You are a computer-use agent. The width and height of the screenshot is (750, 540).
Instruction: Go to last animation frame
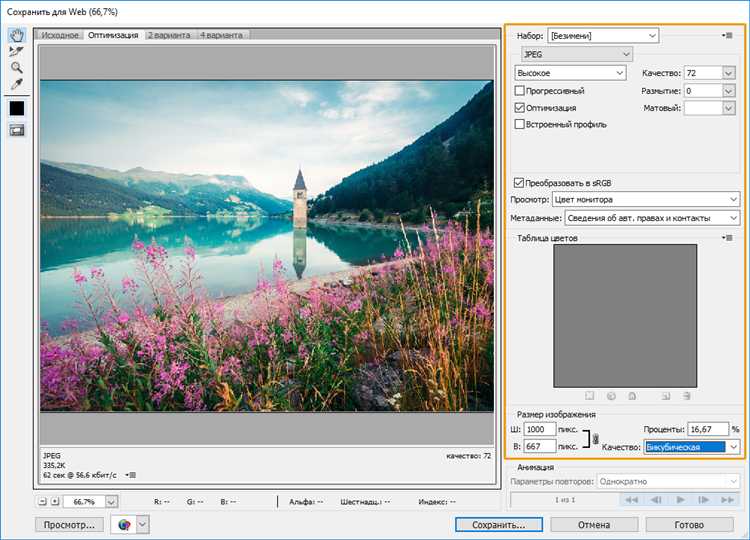pyautogui.click(x=727, y=500)
